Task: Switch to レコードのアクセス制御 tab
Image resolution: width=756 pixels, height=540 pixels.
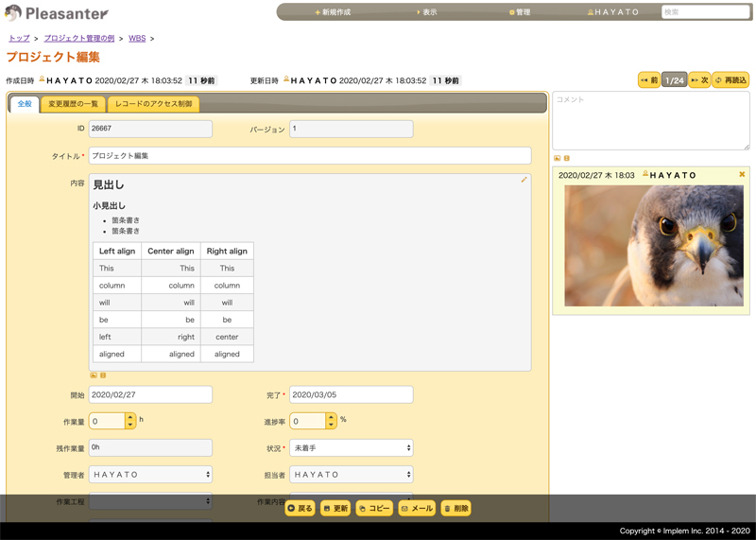Action: pyautogui.click(x=153, y=104)
